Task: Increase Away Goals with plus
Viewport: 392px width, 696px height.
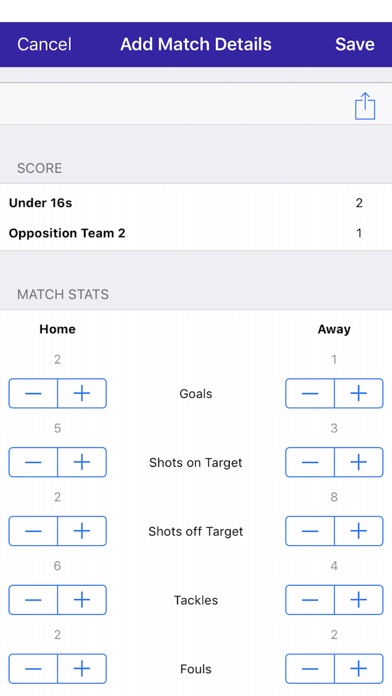Action: (x=359, y=393)
